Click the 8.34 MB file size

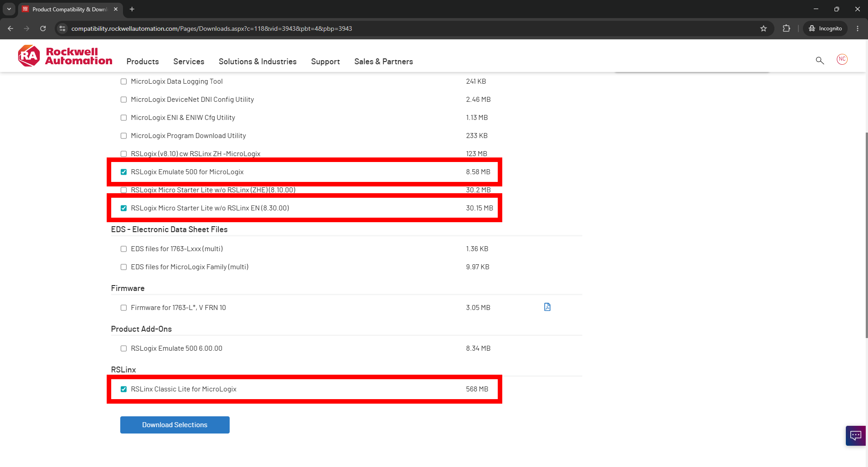(478, 348)
